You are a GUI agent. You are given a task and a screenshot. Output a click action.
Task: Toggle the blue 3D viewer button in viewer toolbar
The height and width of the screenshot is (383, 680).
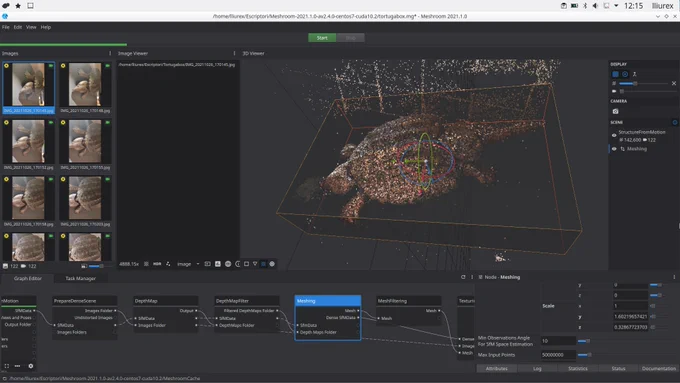coord(263,264)
